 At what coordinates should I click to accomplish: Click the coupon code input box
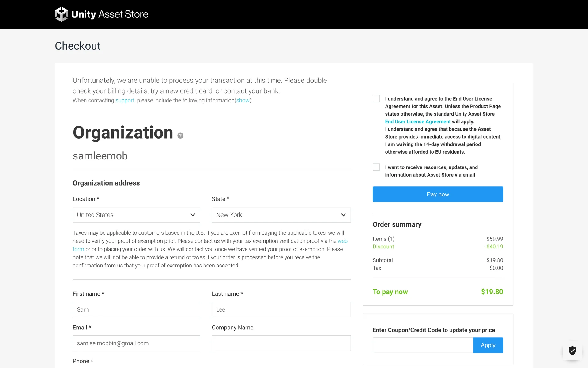click(x=423, y=345)
